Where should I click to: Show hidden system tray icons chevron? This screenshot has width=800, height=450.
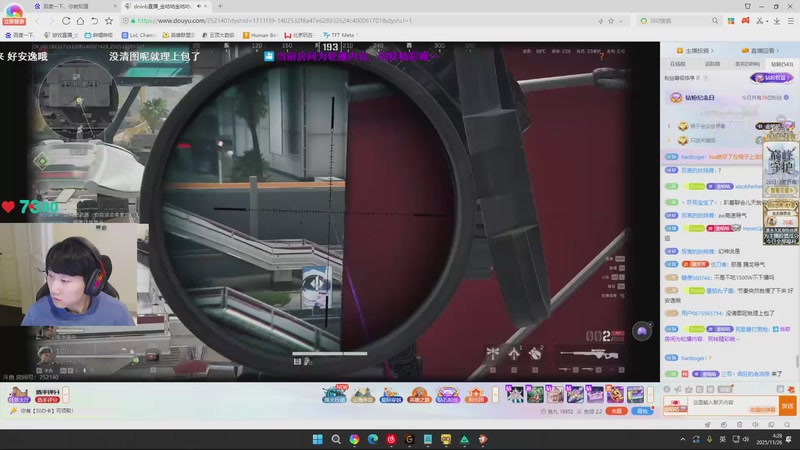click(683, 439)
